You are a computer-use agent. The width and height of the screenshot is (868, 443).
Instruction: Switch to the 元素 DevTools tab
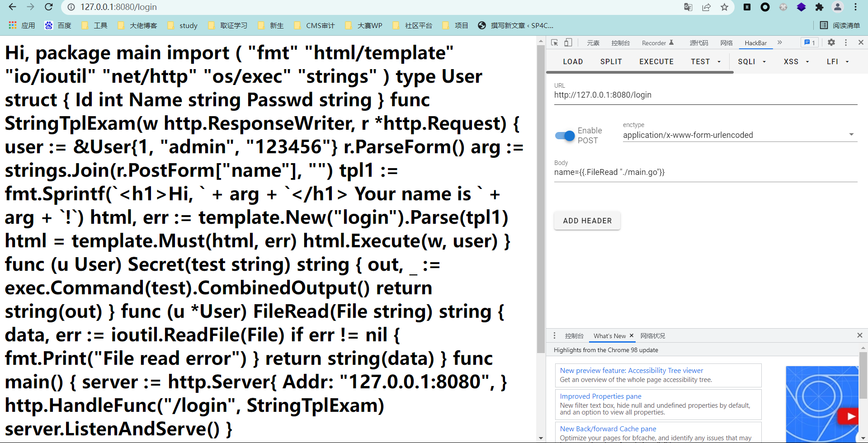(x=593, y=43)
